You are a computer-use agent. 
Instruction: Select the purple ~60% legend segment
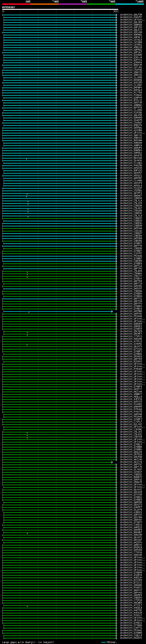73,4
